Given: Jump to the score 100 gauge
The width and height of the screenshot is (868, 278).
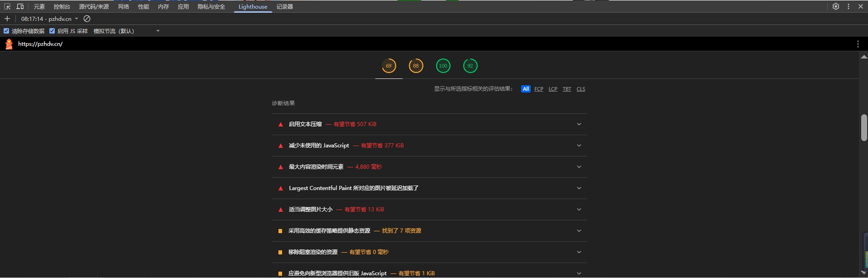Looking at the screenshot, I should tap(443, 66).
